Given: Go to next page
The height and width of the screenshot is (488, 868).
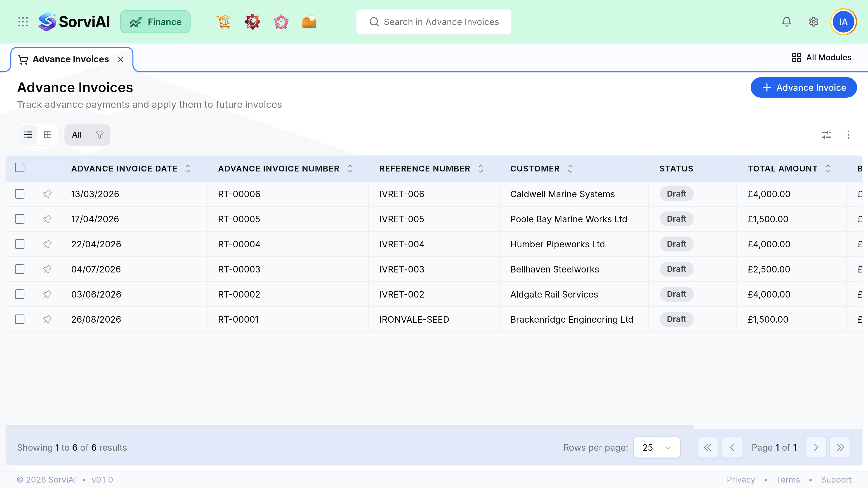Looking at the screenshot, I should [815, 448].
